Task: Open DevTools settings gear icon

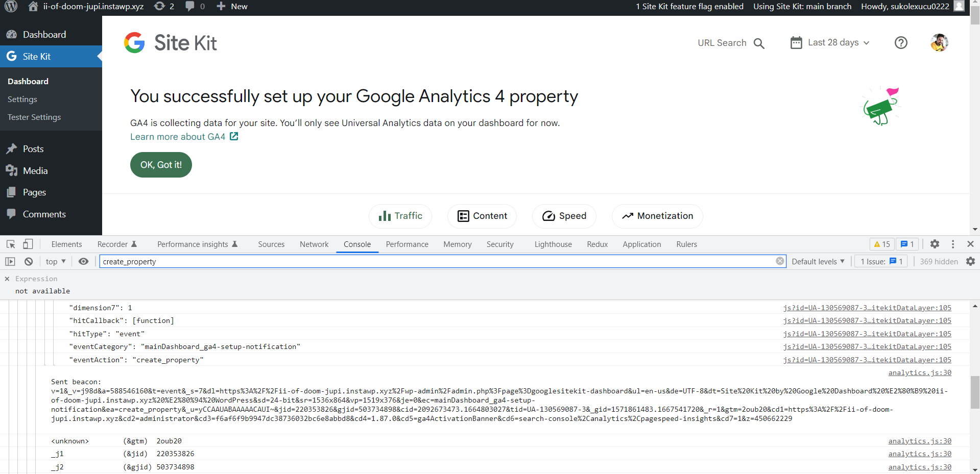Action: point(935,244)
